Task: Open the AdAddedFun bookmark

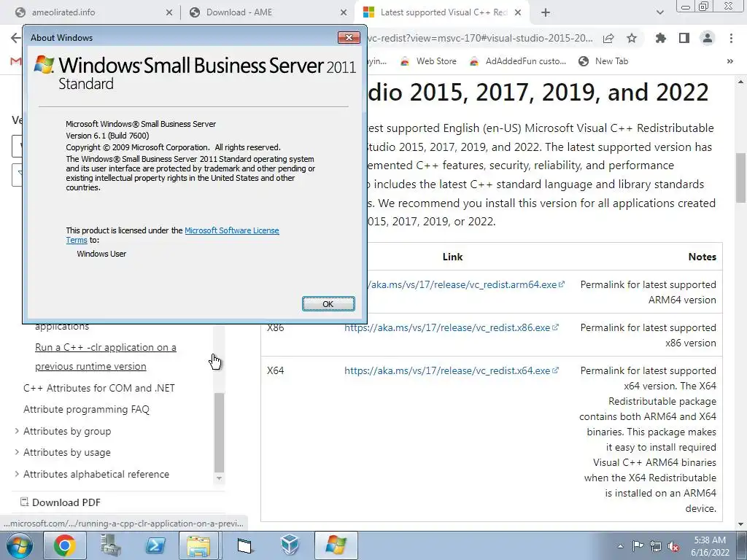Action: click(517, 61)
